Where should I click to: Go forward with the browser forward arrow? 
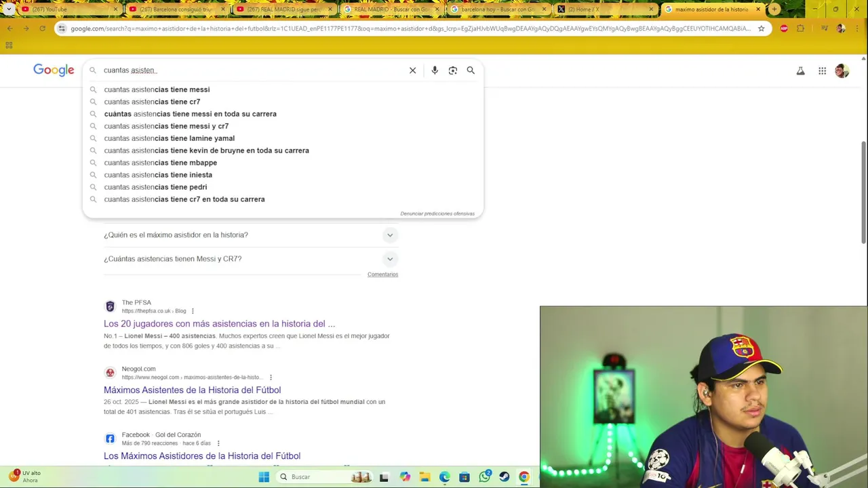[26, 28]
